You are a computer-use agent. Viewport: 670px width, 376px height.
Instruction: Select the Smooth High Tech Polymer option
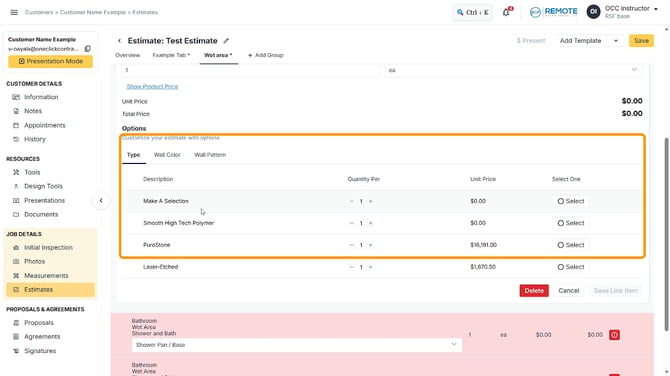pos(570,223)
